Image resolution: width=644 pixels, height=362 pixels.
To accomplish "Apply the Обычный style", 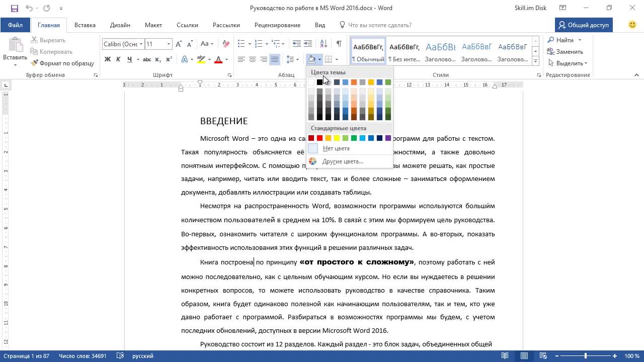I will [x=368, y=52].
